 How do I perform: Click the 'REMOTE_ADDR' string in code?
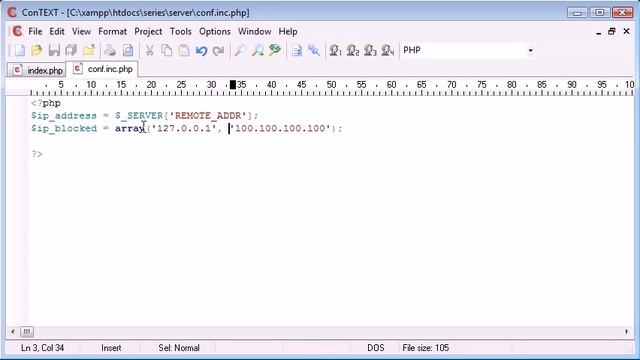pos(208,116)
